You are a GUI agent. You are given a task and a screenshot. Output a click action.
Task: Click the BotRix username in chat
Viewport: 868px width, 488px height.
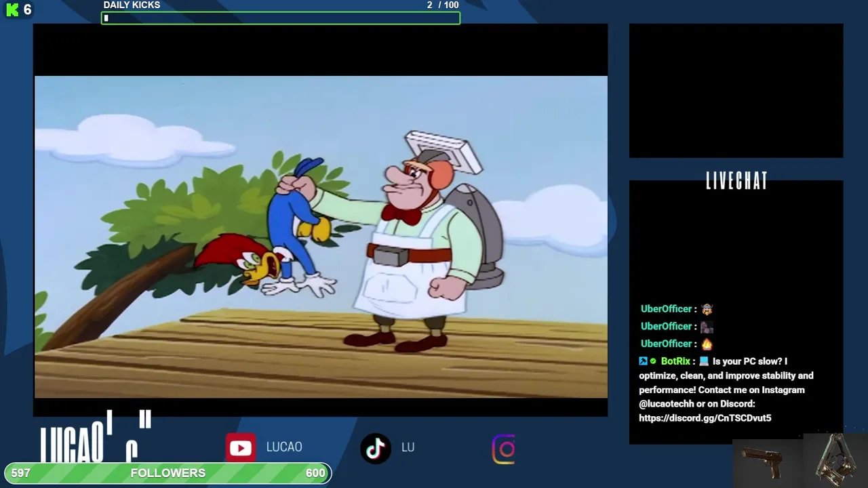pos(675,361)
